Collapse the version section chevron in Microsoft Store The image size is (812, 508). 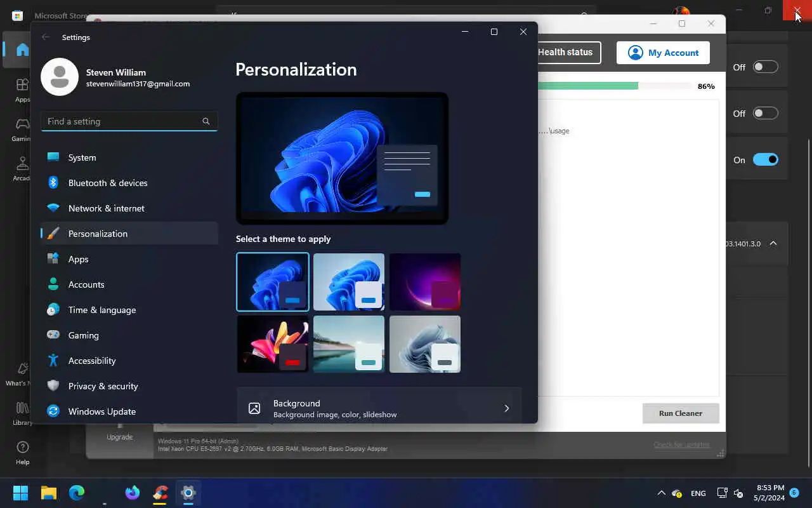click(773, 243)
